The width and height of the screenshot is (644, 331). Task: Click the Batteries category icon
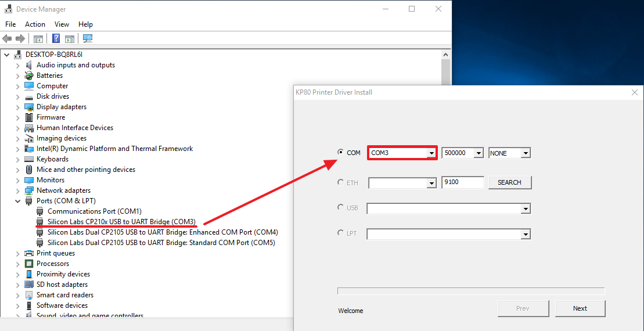29,75
